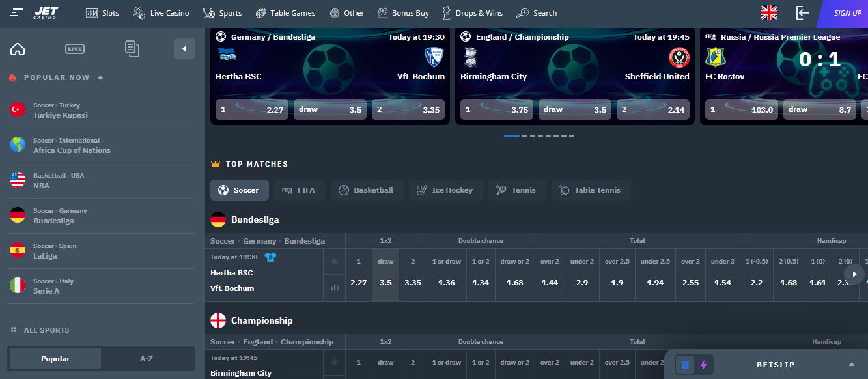Screen dimensions: 868x379
Task: Favorite the Hertha BSC match star
Action: pyautogui.click(x=334, y=261)
